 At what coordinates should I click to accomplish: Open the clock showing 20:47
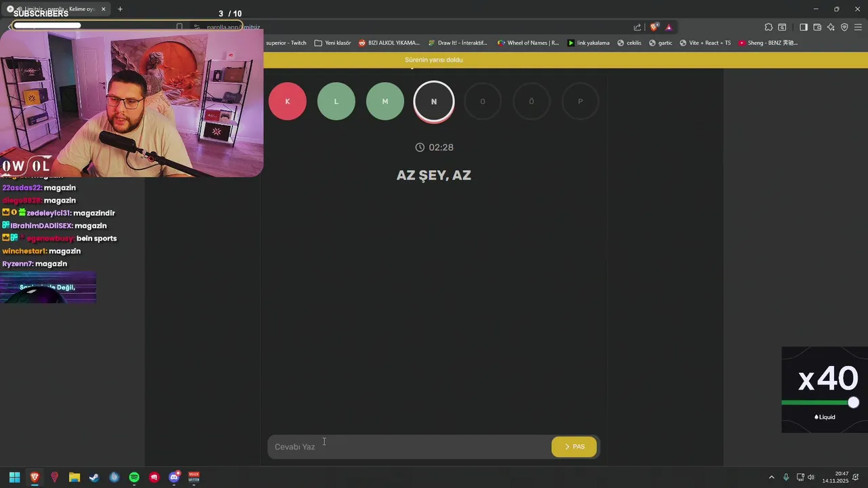(x=835, y=477)
